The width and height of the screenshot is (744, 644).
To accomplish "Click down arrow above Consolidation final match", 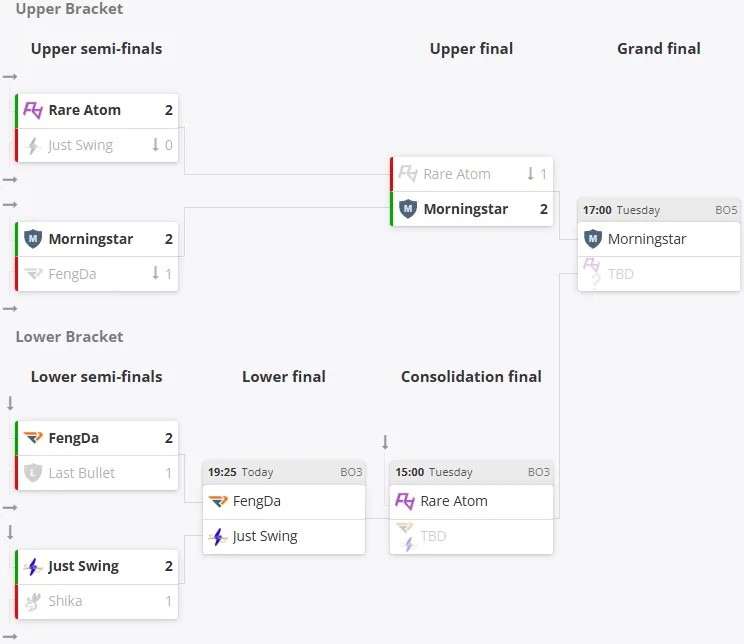I will tap(385, 442).
